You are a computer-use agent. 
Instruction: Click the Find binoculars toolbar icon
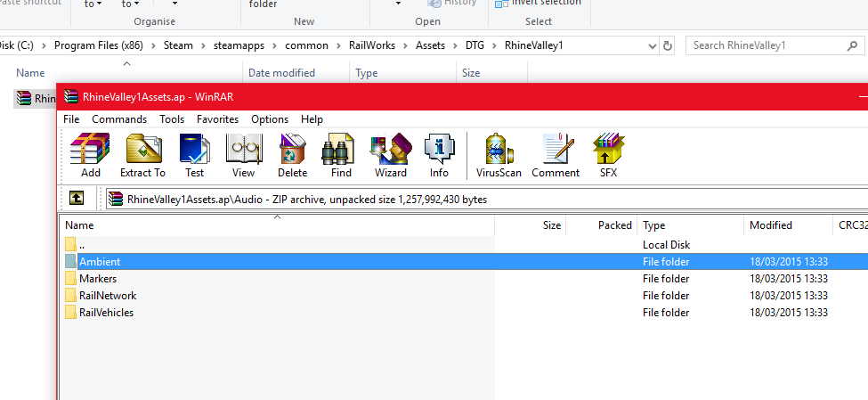(x=337, y=149)
